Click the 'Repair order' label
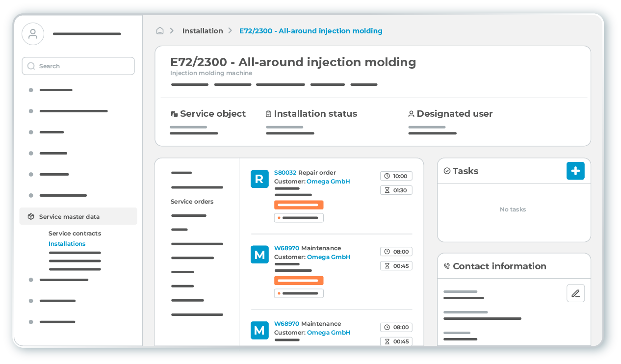The height and width of the screenshot is (364, 621). point(317,173)
